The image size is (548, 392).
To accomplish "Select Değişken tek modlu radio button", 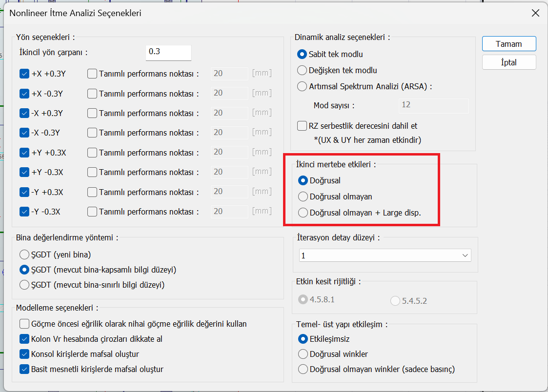I will (x=302, y=70).
